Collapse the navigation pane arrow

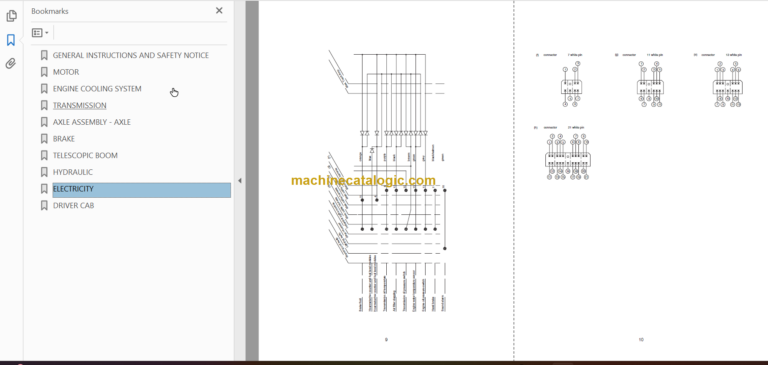click(240, 181)
